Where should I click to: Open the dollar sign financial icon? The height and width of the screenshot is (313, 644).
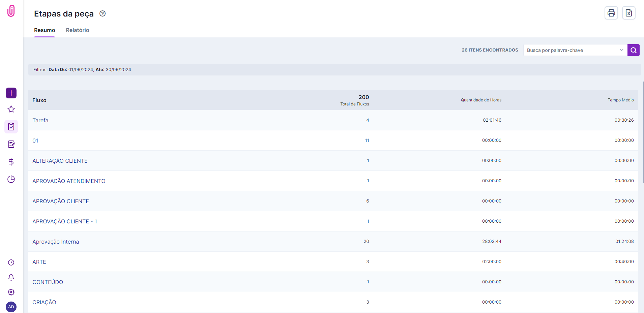click(11, 162)
